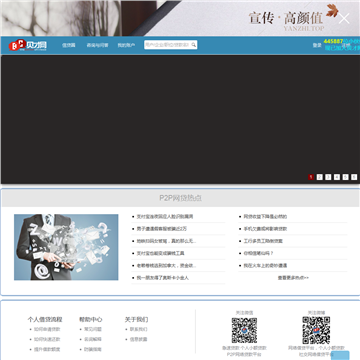Screen dimensions: 360x360
Task: Switch carousel to slide 3
Action: click(328, 177)
